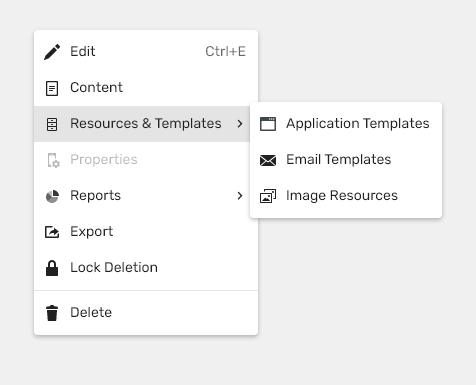This screenshot has height=385, width=476.
Task: Click the window icon for Application Templates
Action: [x=268, y=124]
